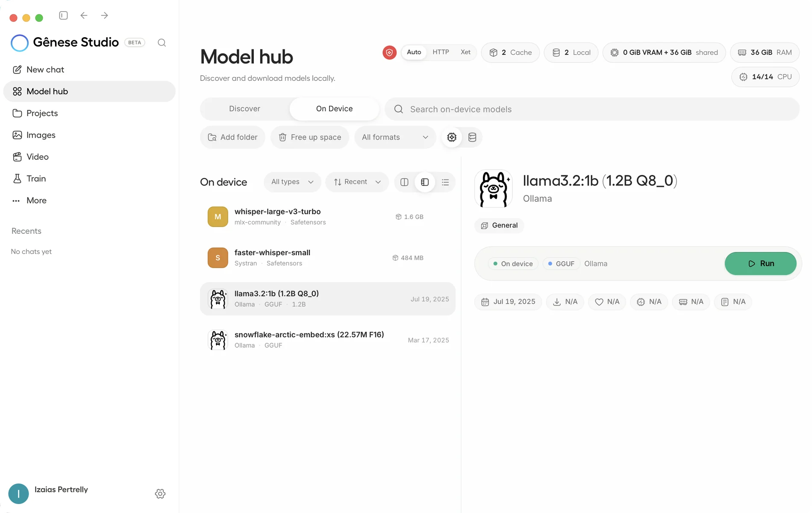Open search from the sidebar magnifier icon
Image resolution: width=812 pixels, height=513 pixels.
click(x=162, y=42)
